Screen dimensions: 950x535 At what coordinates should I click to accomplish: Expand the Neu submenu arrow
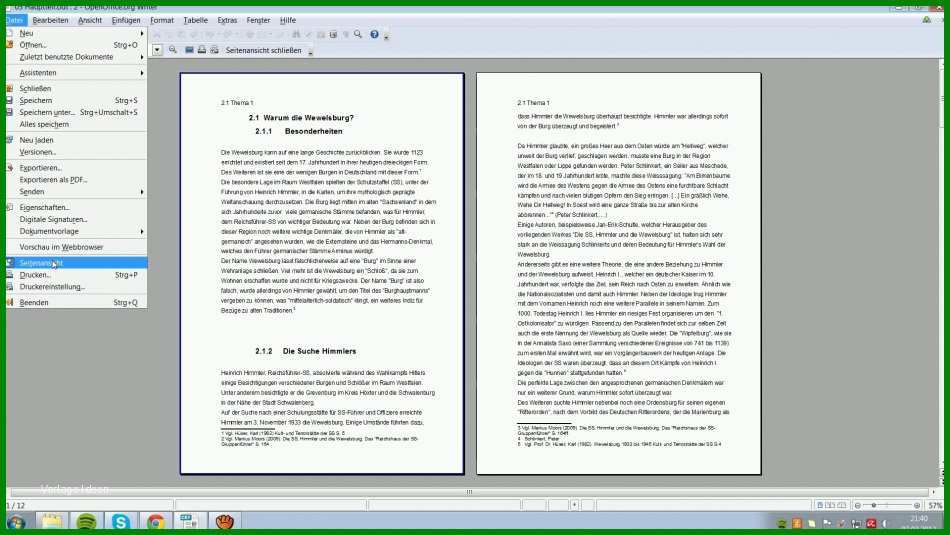pos(142,33)
